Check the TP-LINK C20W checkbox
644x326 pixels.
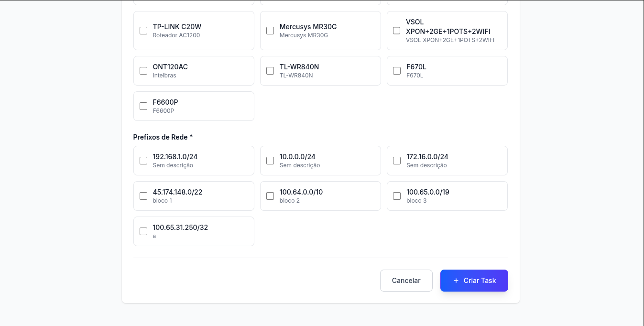coord(143,31)
